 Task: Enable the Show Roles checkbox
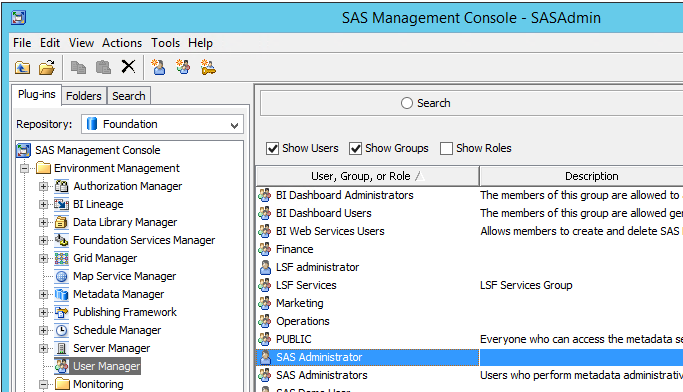tap(446, 149)
